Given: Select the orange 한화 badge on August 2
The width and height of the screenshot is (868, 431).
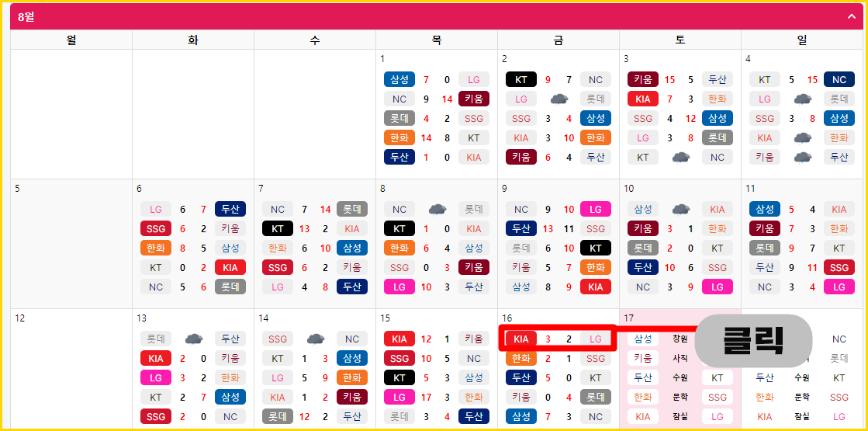Looking at the screenshot, I should (x=596, y=138).
